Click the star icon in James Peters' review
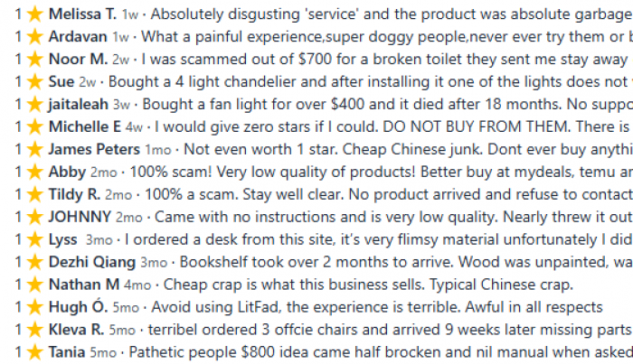This screenshot has width=633, height=364. 35,150
